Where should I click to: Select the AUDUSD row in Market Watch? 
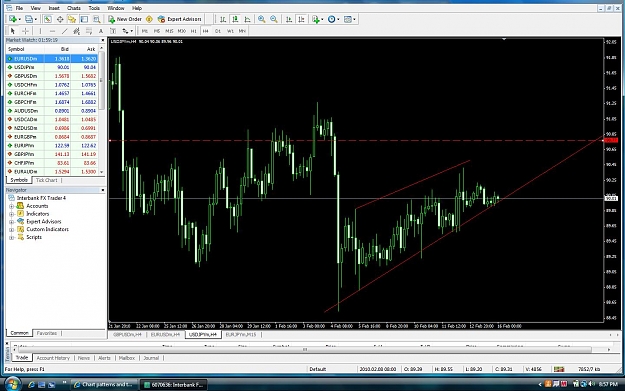click(52, 111)
